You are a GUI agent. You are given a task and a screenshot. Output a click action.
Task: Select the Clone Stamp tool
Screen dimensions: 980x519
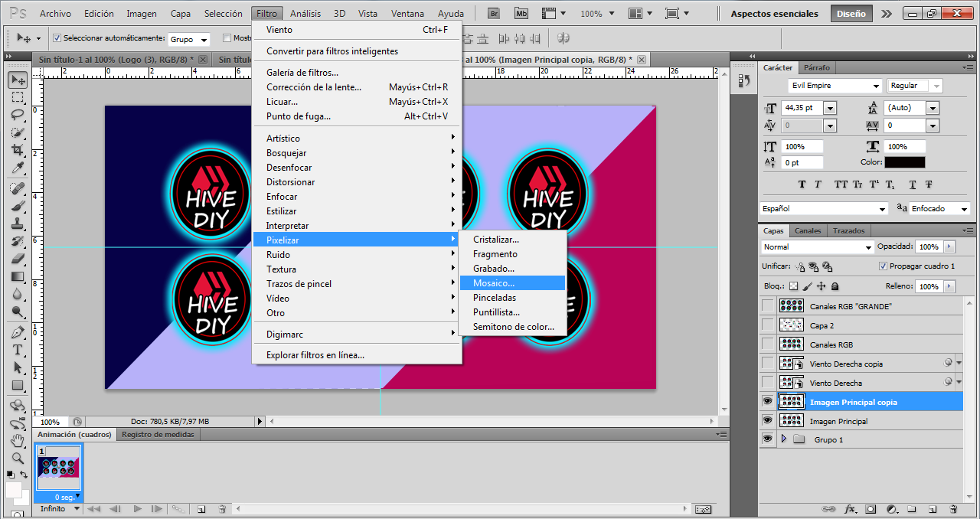(18, 224)
